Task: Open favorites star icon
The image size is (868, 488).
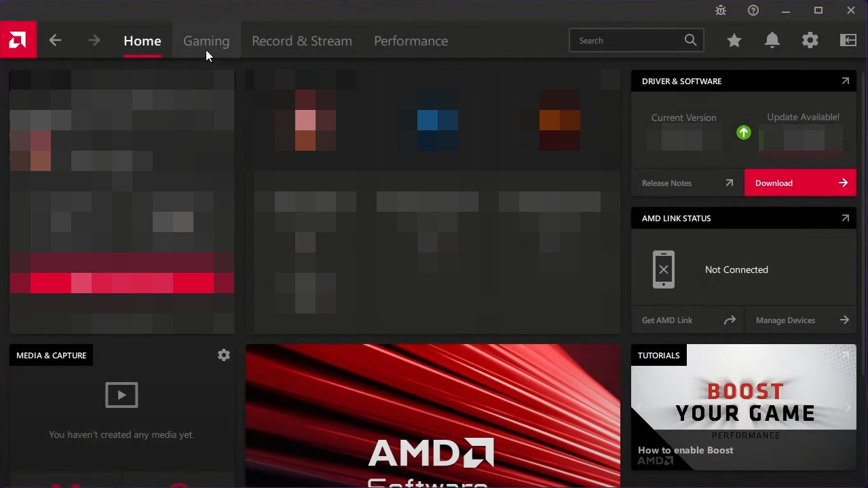Action: 734,41
